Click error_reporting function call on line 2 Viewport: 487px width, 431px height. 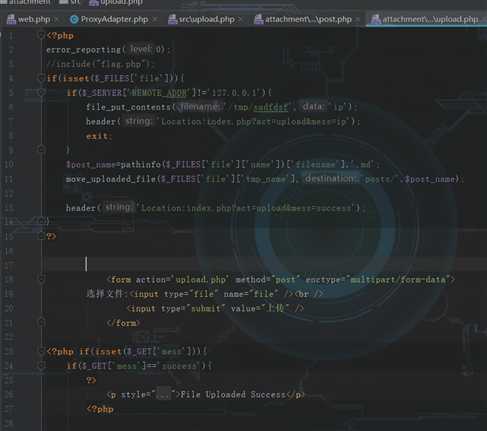108,50
